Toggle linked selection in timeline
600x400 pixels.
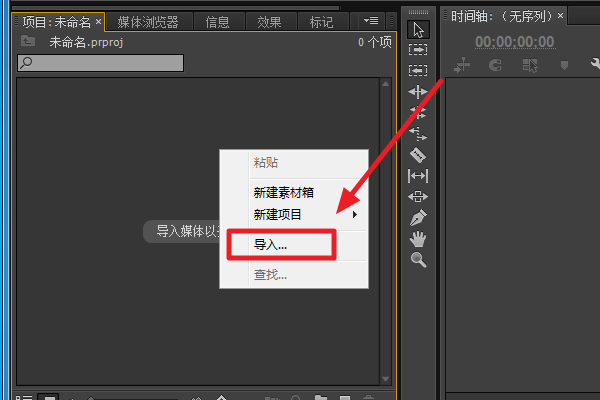[530, 65]
